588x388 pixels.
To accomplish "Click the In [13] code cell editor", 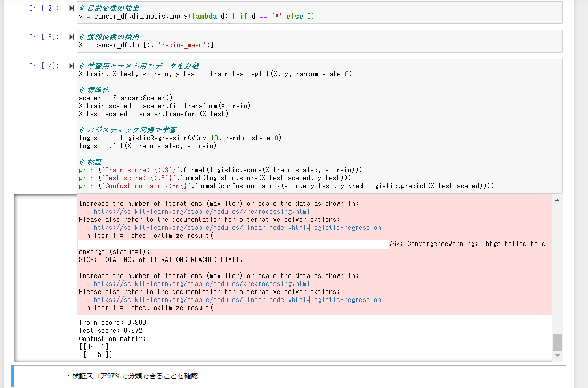I will coord(319,41).
